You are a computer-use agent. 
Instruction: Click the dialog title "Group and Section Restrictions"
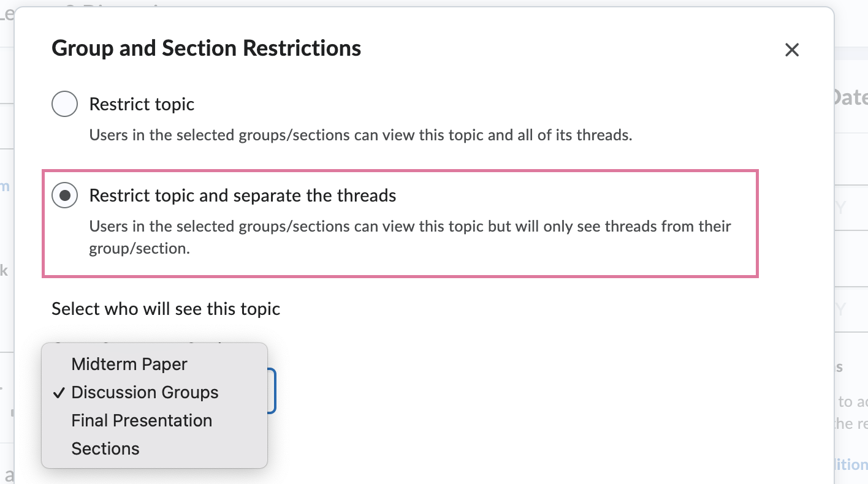207,48
